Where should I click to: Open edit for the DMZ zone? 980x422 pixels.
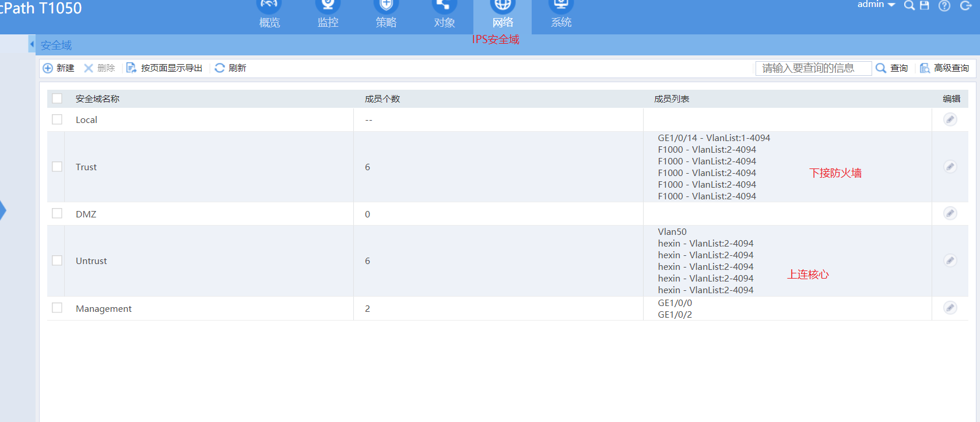pyautogui.click(x=950, y=213)
